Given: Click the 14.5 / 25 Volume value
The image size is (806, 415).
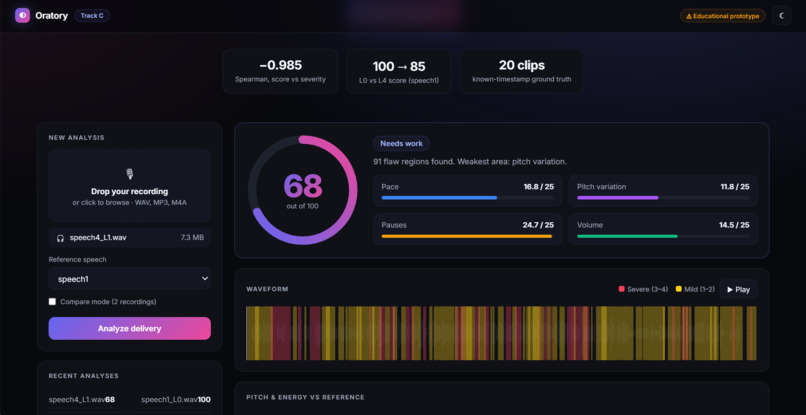Looking at the screenshot, I should tap(734, 225).
